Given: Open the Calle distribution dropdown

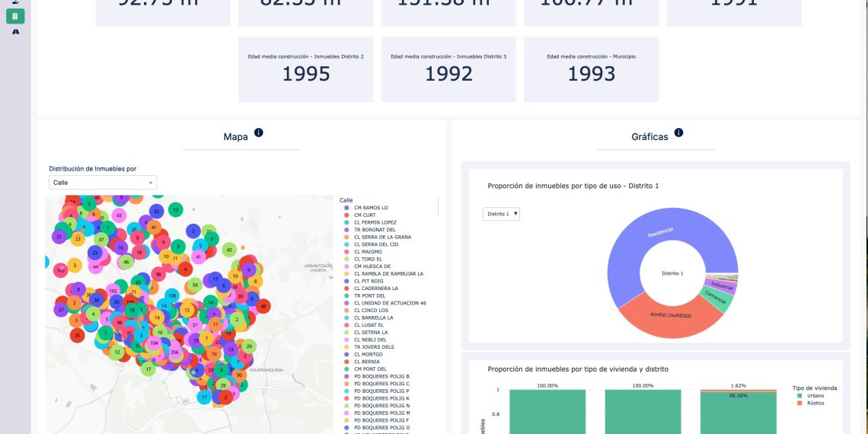Looking at the screenshot, I should coord(103,183).
